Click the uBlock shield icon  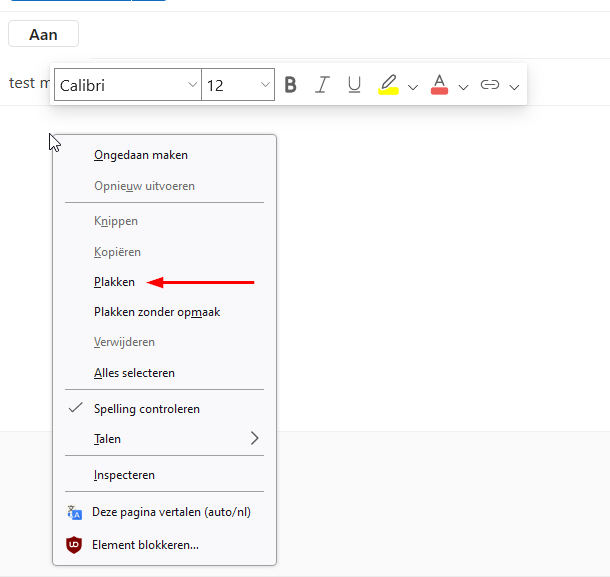[x=74, y=545]
